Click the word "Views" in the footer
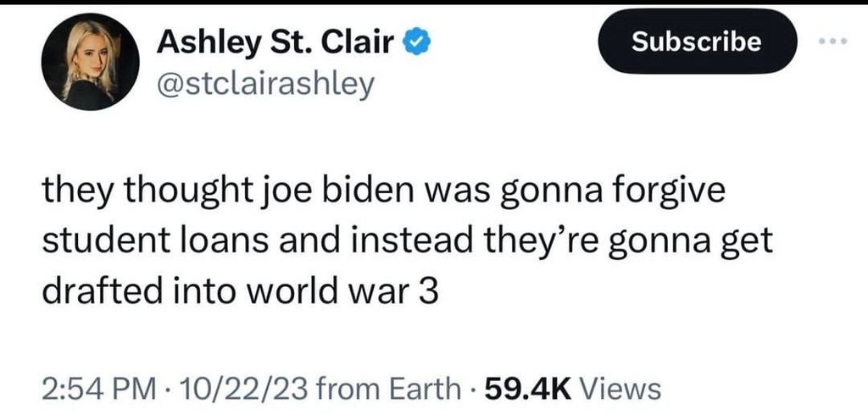Viewport: 868px width, 420px height. tap(624, 390)
